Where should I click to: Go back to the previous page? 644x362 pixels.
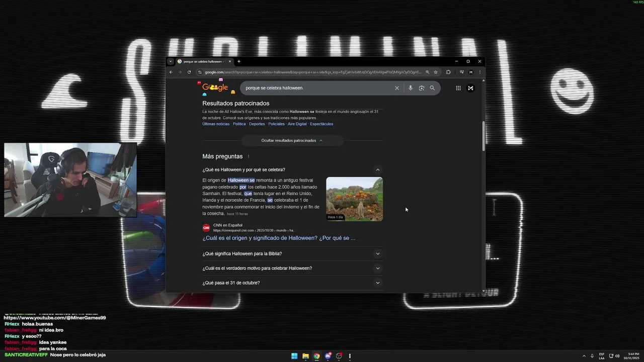click(x=171, y=72)
